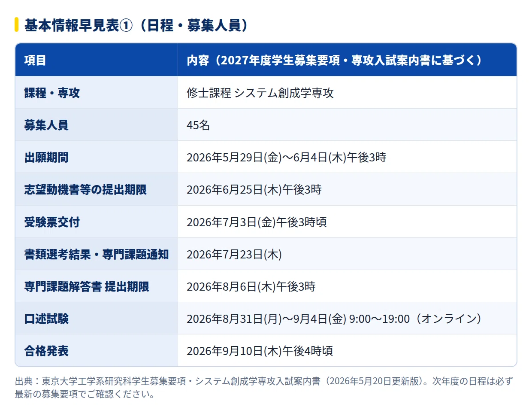This screenshot has height=413, width=532.
Task: Click the date 2026年7月23日(木)
Action: (x=234, y=254)
